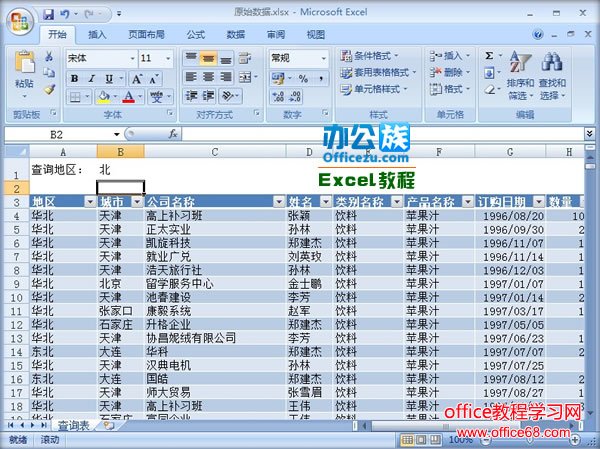Toggle Bold formatting

pos(75,78)
